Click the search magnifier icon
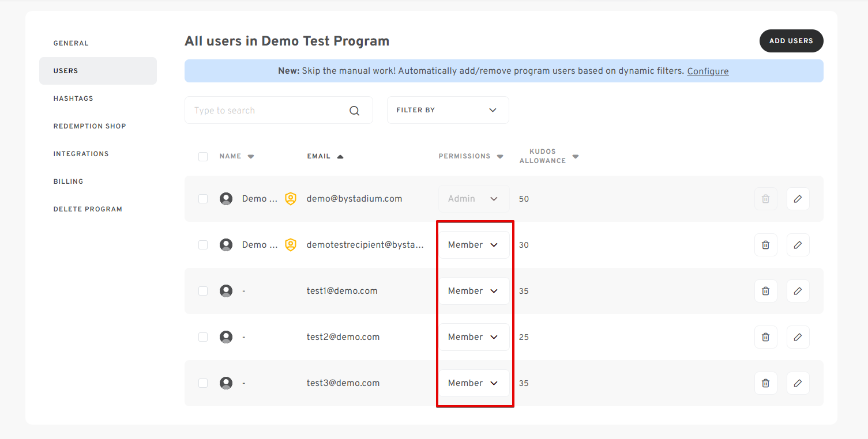Viewport: 868px width, 439px height. [x=354, y=111]
